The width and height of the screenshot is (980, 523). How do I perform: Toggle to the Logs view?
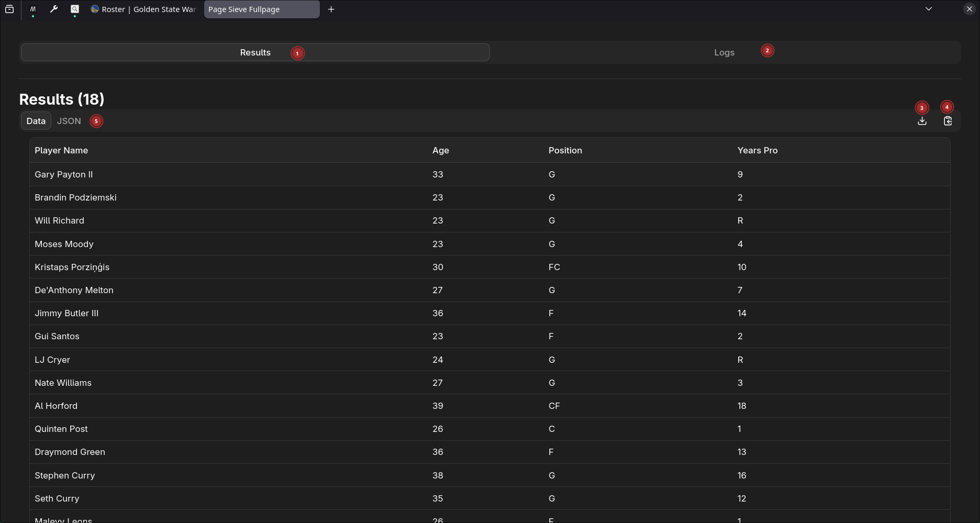click(724, 52)
